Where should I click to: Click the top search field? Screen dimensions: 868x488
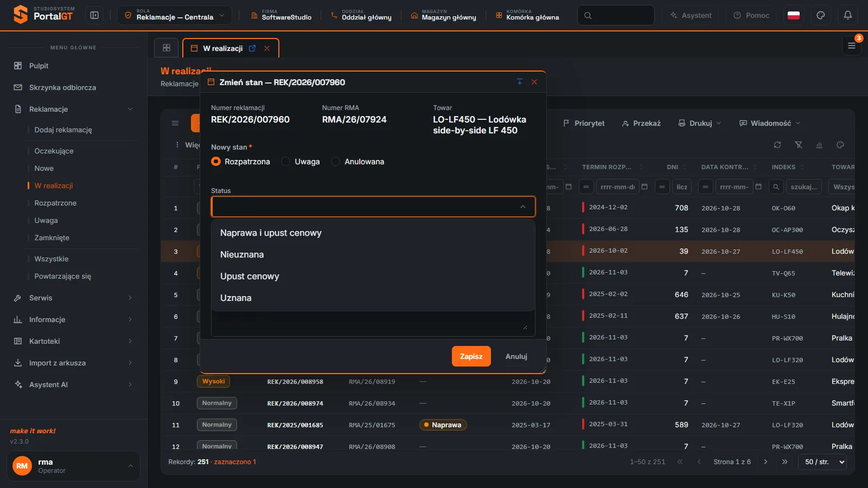tap(616, 15)
